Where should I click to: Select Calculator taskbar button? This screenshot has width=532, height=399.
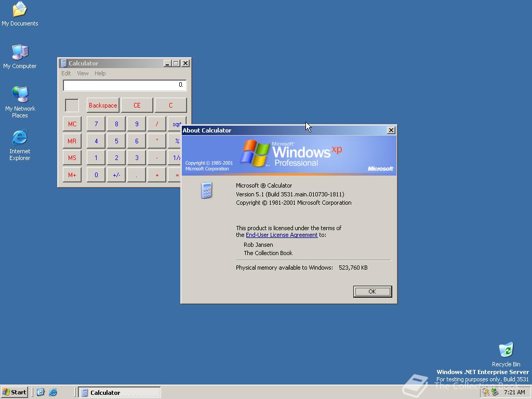coord(119,393)
